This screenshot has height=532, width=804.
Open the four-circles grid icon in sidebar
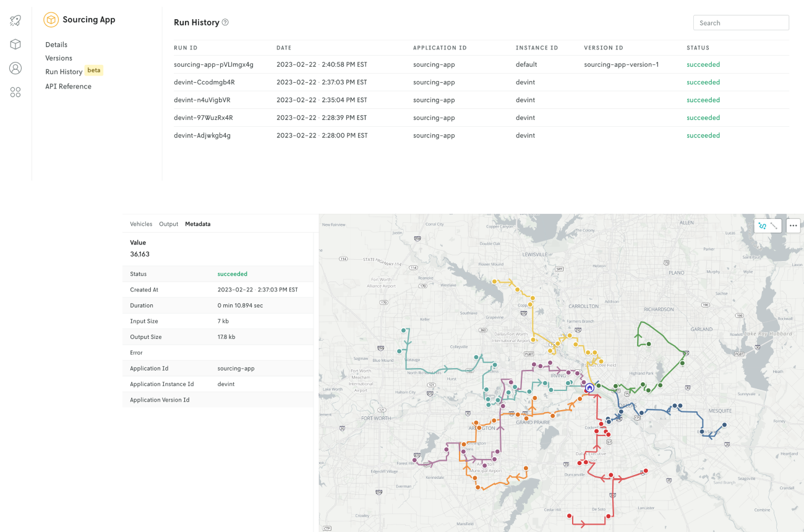pos(15,92)
